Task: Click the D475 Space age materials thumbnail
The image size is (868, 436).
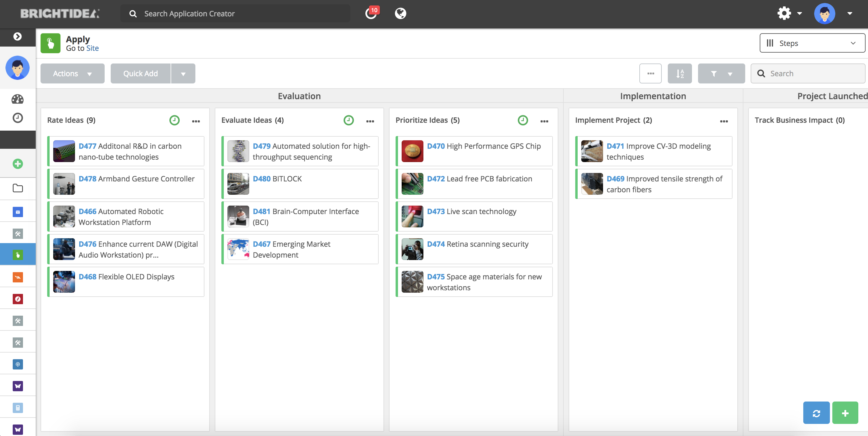Action: (x=413, y=282)
